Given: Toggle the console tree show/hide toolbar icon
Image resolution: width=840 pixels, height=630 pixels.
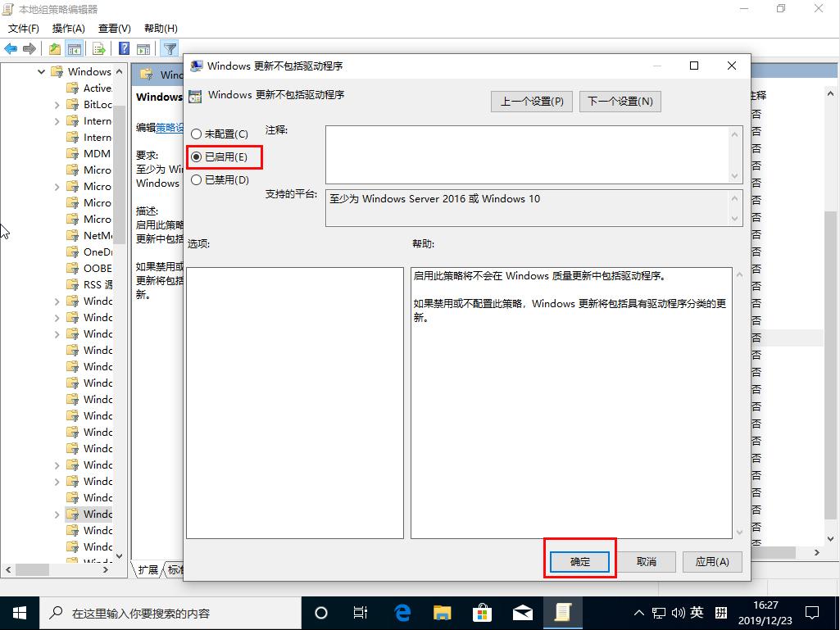Looking at the screenshot, I should click(x=73, y=48).
